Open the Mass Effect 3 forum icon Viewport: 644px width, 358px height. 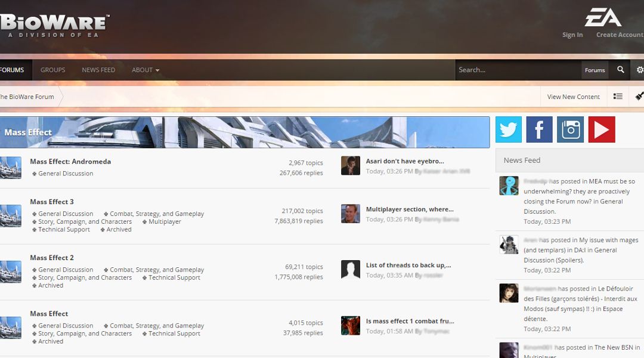11,216
